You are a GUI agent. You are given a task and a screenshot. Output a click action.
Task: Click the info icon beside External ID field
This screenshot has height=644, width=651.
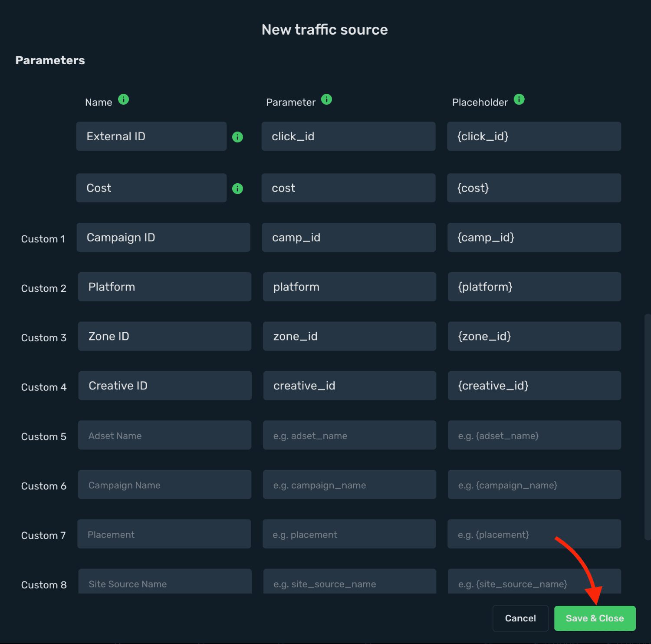pyautogui.click(x=237, y=137)
